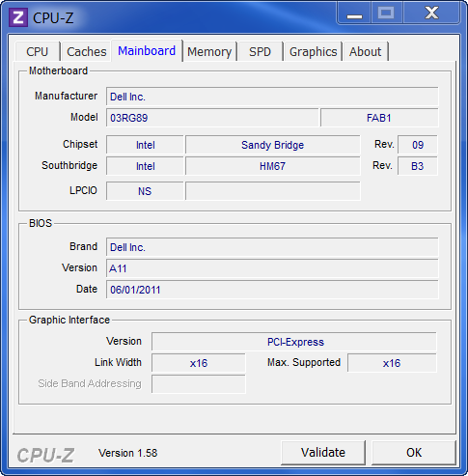Screen dimensions: 468x476
Task: Switch to the Graphics tab
Action: [313, 51]
